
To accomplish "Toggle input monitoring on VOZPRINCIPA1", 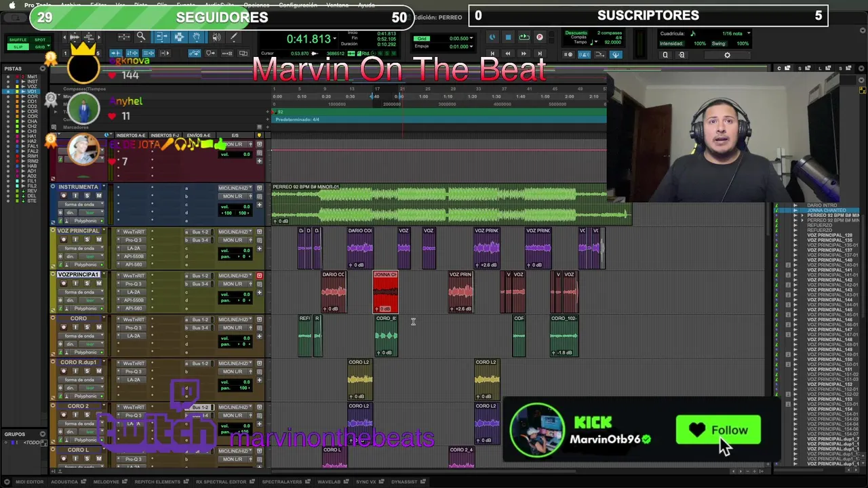I will tap(75, 283).
